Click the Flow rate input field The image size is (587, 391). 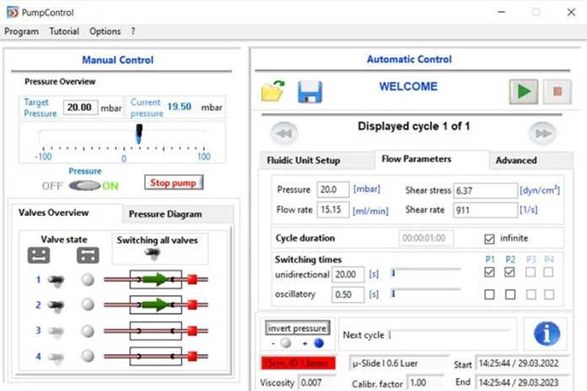coord(333,210)
